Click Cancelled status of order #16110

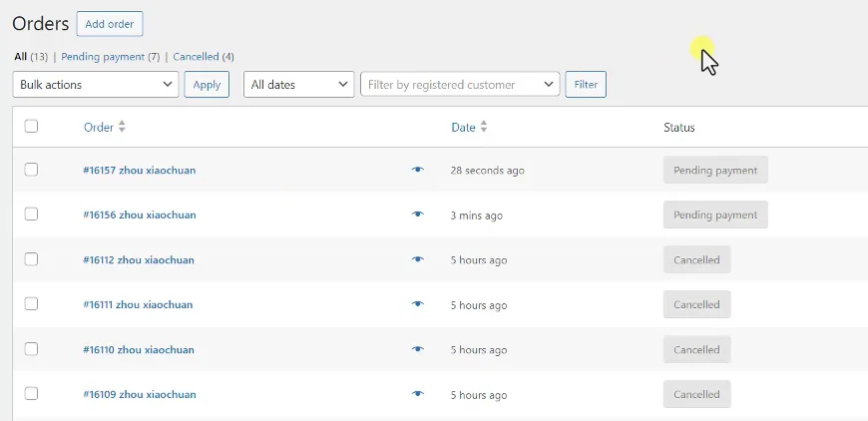tap(697, 349)
